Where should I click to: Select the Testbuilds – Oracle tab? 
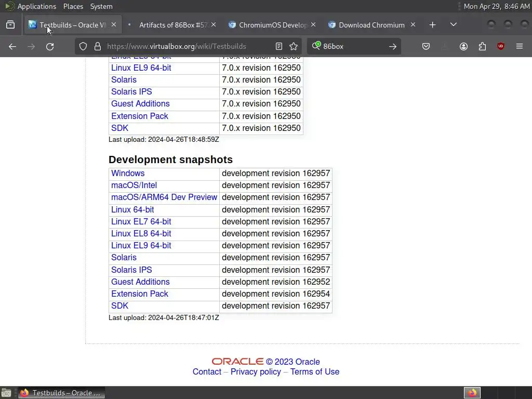(72, 25)
